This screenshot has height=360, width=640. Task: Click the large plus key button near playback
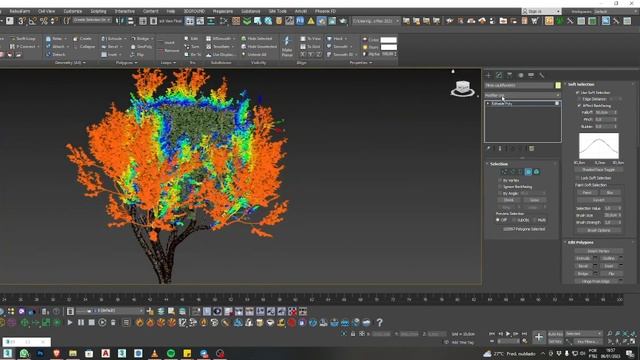pyautogui.click(x=539, y=337)
